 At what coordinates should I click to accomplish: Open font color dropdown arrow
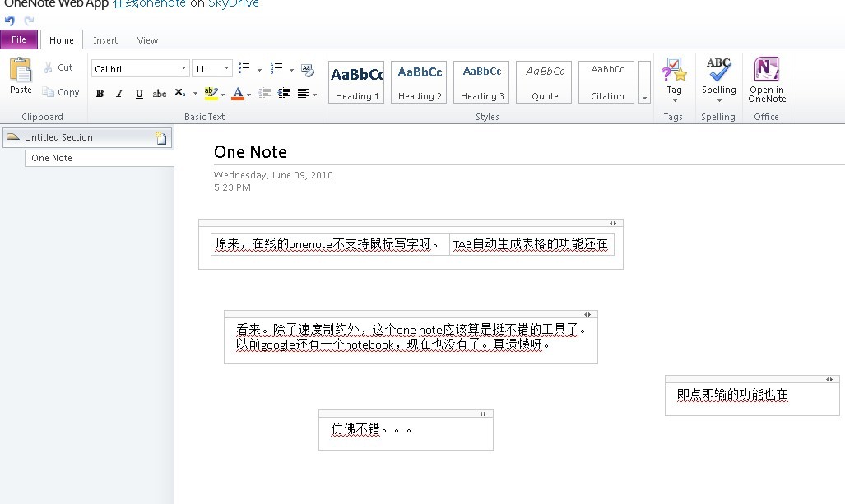[x=249, y=95]
